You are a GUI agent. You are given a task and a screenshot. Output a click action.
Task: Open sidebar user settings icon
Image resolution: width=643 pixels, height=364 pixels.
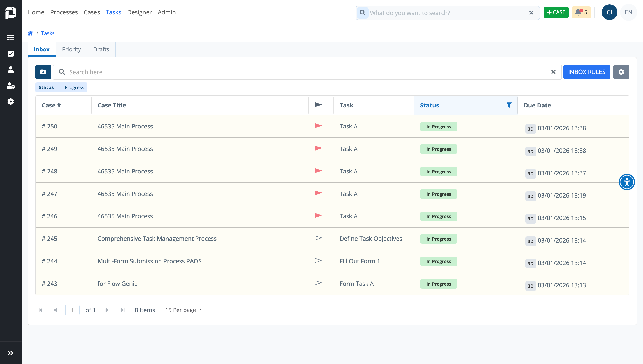tap(10, 85)
